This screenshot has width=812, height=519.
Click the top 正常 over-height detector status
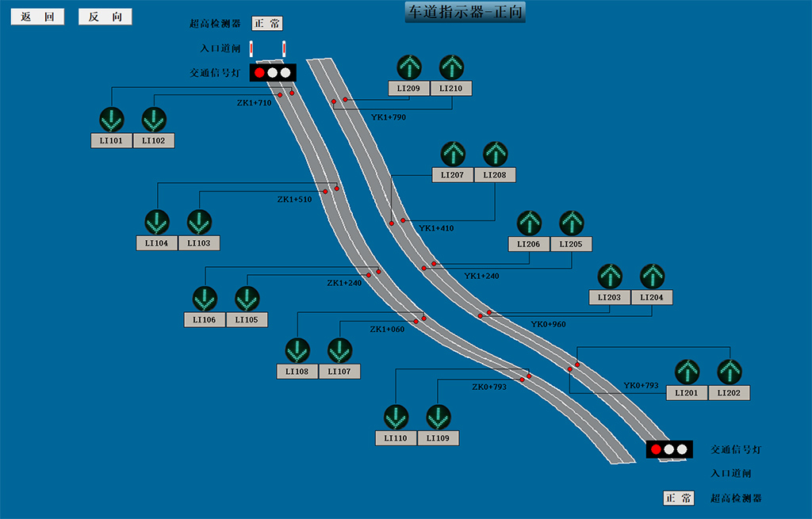pyautogui.click(x=267, y=24)
